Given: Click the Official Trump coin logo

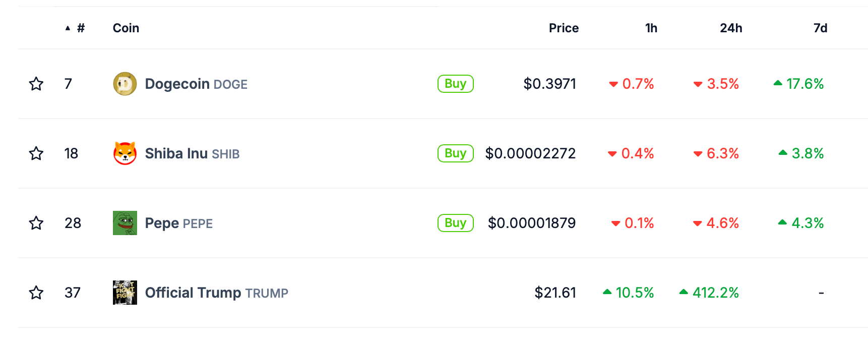Looking at the screenshot, I should click(x=125, y=293).
